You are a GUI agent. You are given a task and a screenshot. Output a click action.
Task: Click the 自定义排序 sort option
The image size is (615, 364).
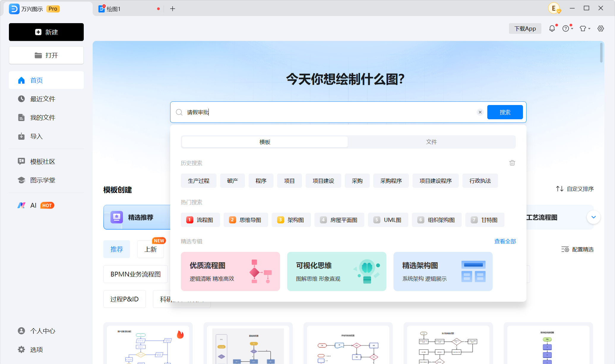point(575,189)
